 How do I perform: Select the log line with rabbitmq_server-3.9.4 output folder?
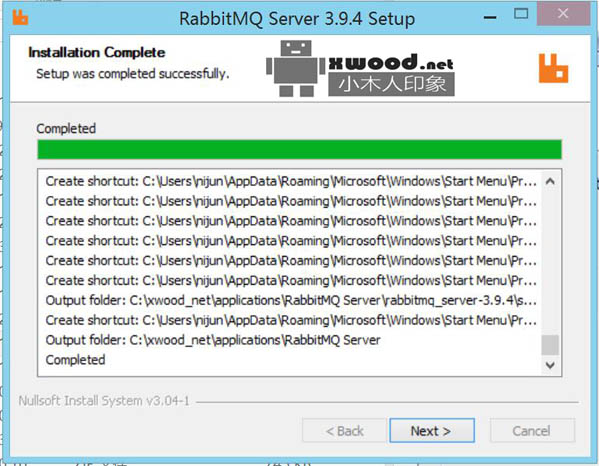tap(291, 301)
